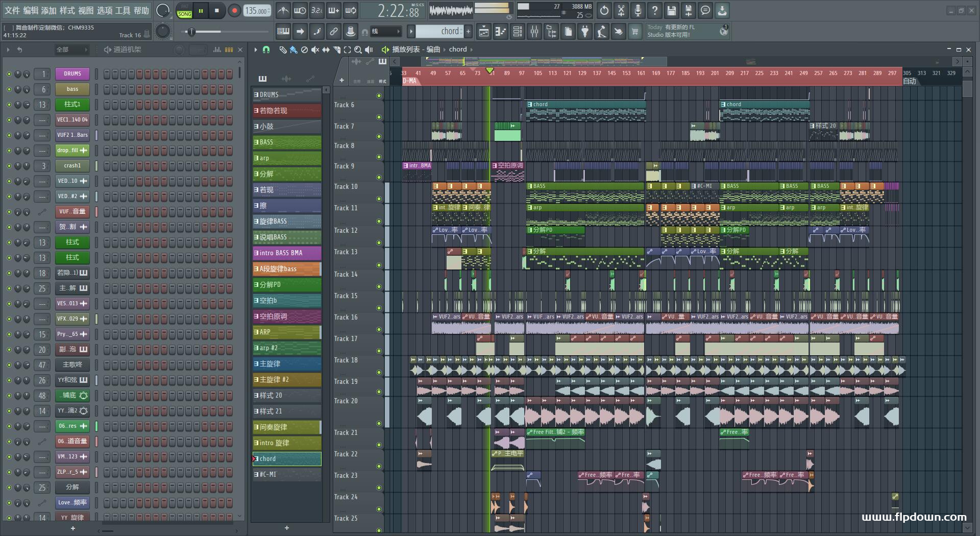This screenshot has width=980, height=536.
Task: Click the step editing arrow icon
Action: pos(300,32)
